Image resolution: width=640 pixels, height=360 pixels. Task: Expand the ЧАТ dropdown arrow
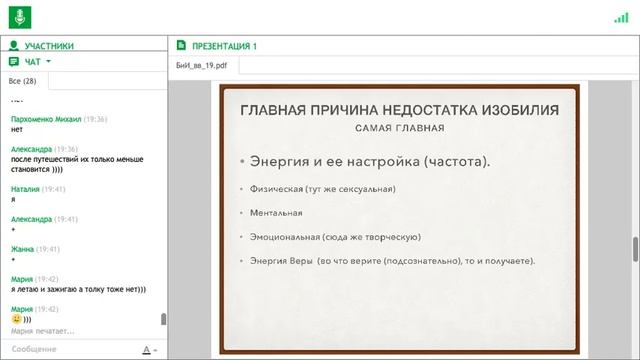pos(48,61)
